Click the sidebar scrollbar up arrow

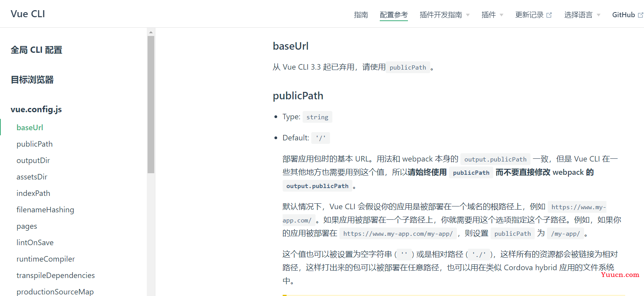(151, 32)
